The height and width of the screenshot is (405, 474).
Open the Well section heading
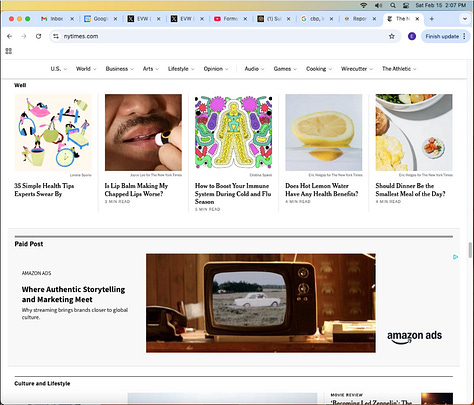pos(20,85)
